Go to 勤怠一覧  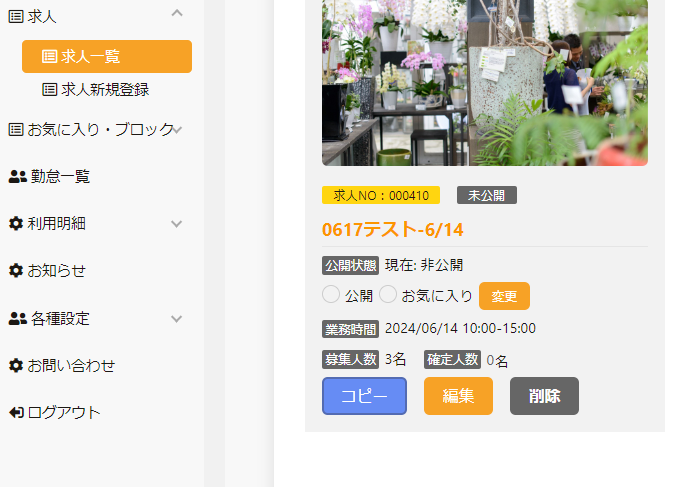[49, 176]
